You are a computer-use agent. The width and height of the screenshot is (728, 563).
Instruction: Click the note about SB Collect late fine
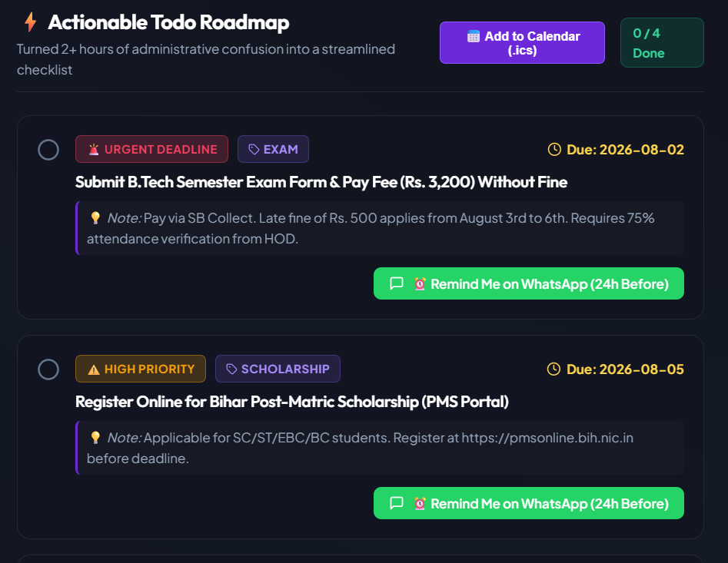[379, 228]
